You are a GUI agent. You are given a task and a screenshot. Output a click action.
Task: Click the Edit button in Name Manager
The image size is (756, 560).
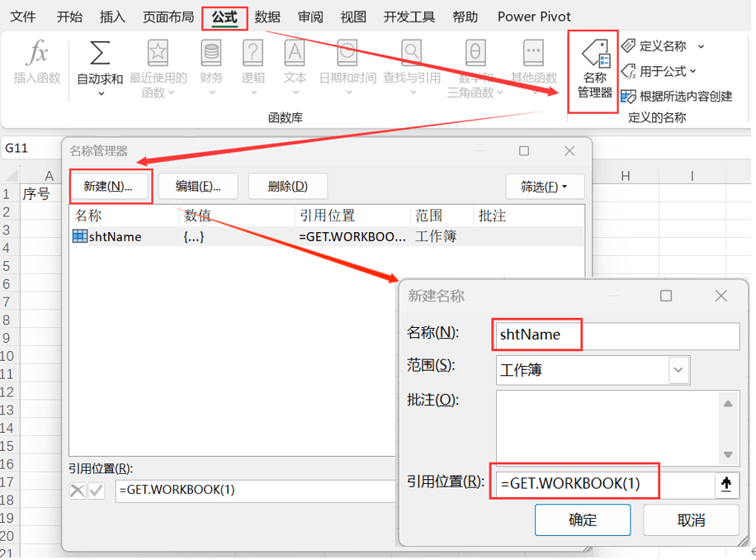click(x=198, y=186)
